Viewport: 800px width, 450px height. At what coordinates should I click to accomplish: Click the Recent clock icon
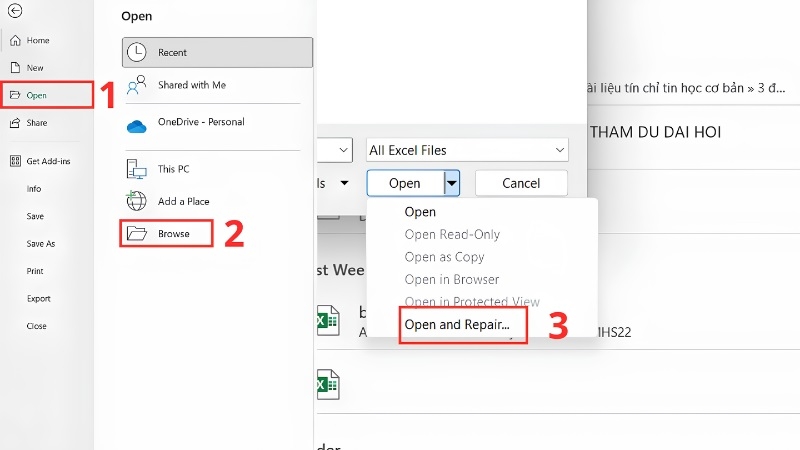coord(136,52)
